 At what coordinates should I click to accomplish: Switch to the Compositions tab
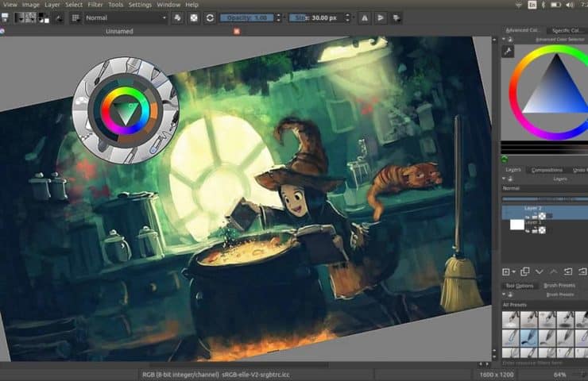click(547, 170)
